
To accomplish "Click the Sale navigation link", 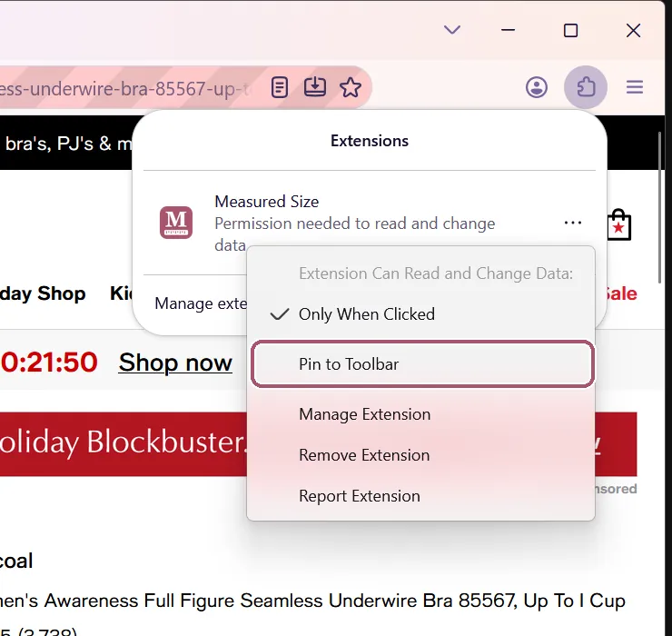I will click(x=620, y=293).
